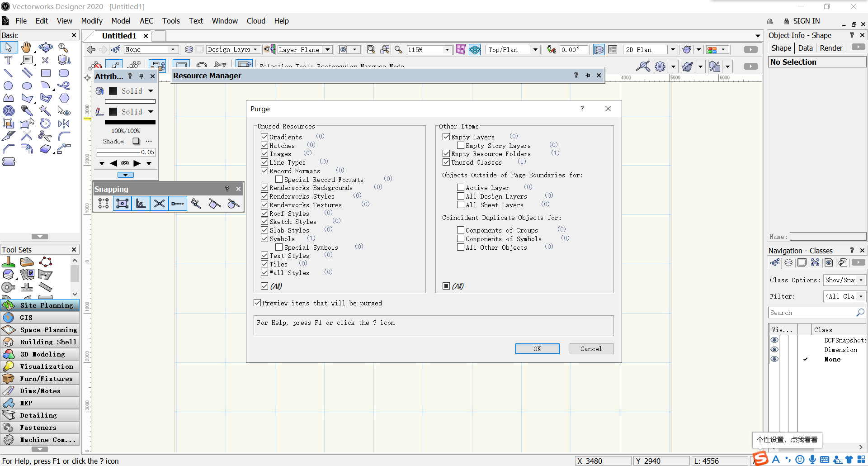Select the Rounded Rectangle tool

(64, 73)
